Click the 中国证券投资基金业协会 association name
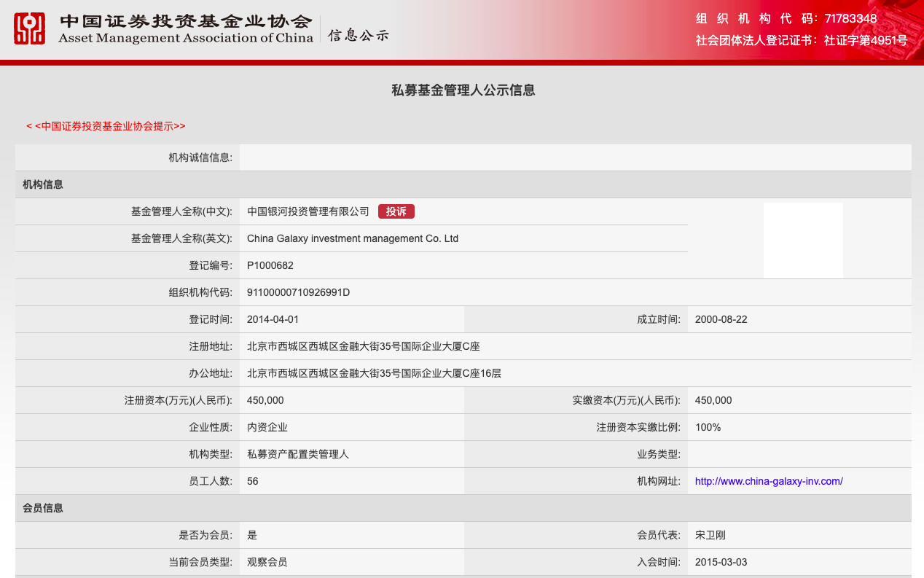 (x=186, y=21)
